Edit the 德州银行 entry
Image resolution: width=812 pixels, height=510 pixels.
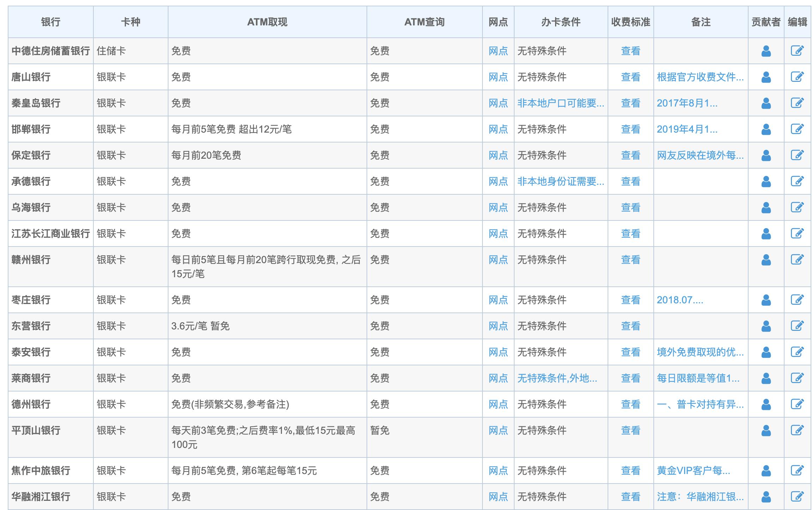(797, 404)
